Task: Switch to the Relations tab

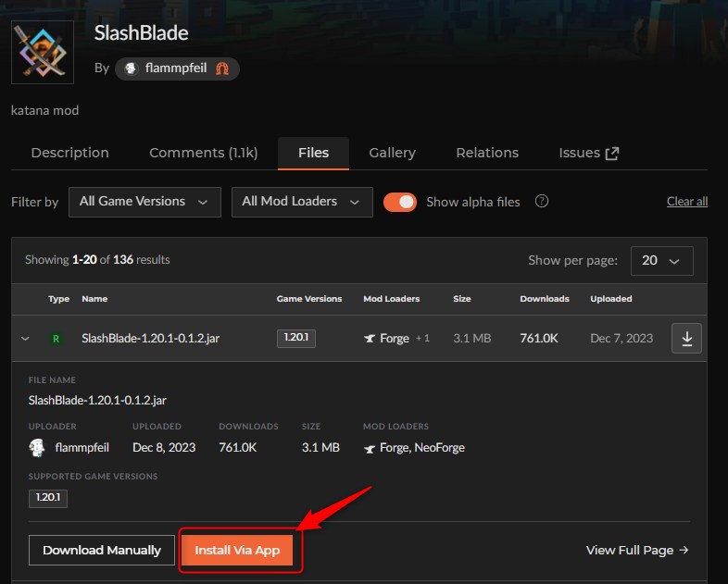Action: pos(487,153)
